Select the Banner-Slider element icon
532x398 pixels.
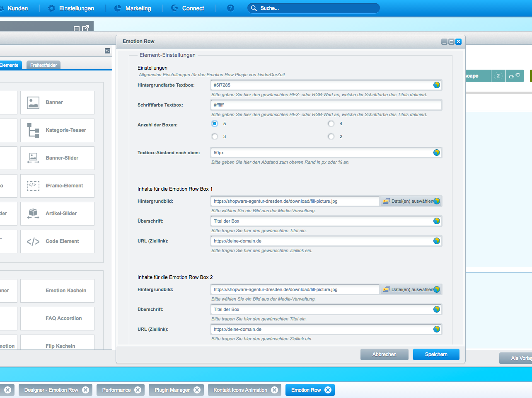tap(33, 158)
